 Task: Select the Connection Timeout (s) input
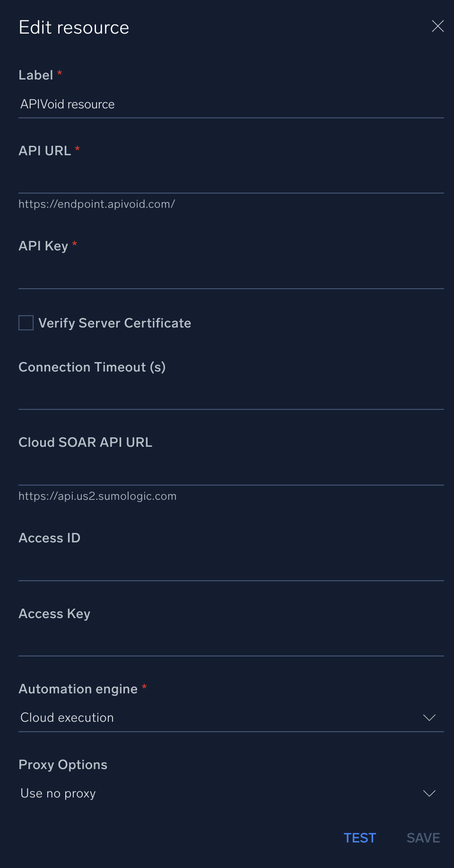(231, 397)
